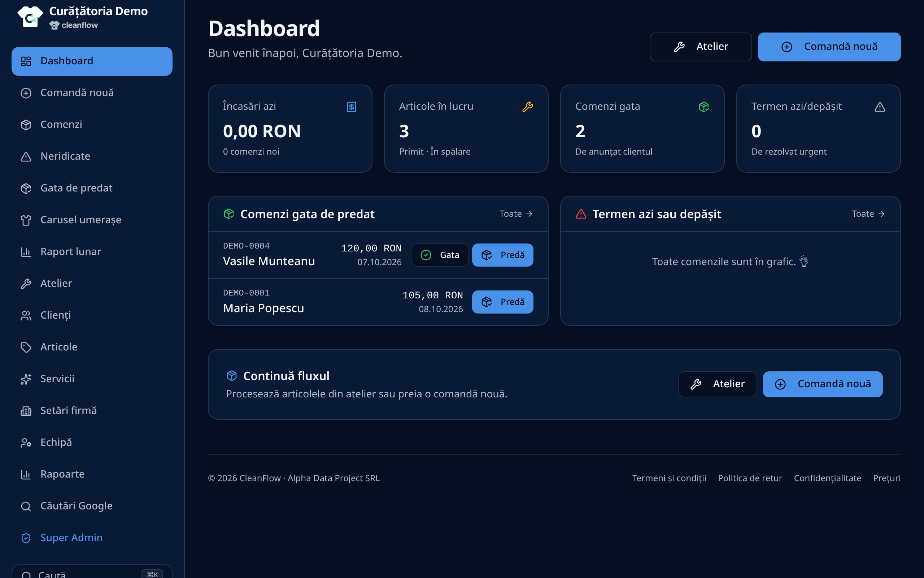Click the green package icon in Comenzi gata card
The image size is (924, 578).
pos(704,107)
